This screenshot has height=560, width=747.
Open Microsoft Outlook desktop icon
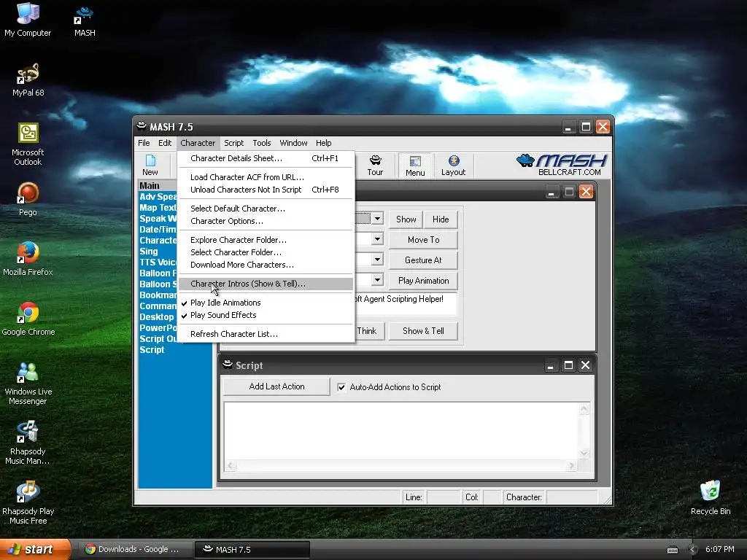tap(28, 144)
